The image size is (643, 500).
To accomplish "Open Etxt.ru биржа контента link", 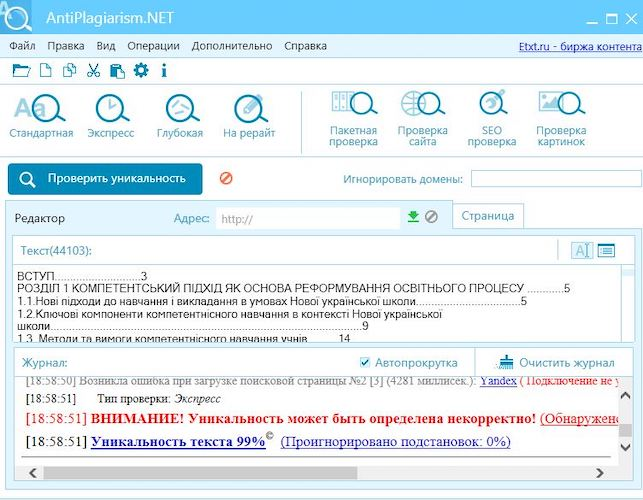I will pos(580,47).
